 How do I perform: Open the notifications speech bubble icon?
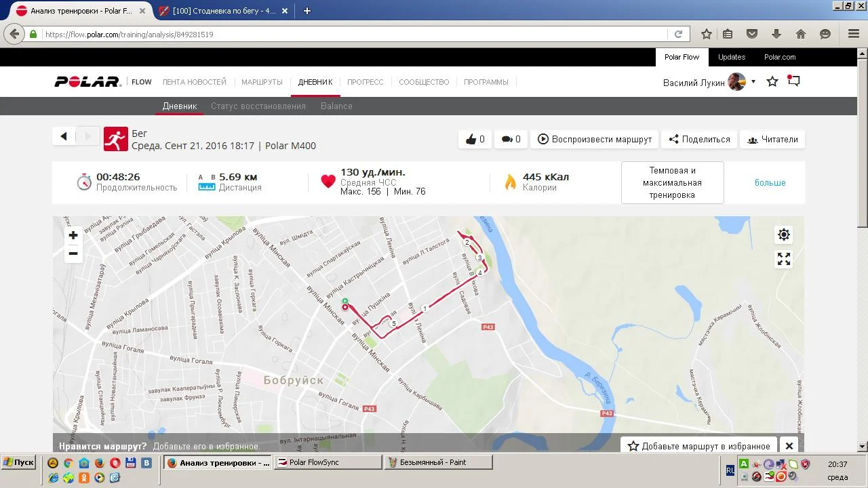pyautogui.click(x=794, y=81)
